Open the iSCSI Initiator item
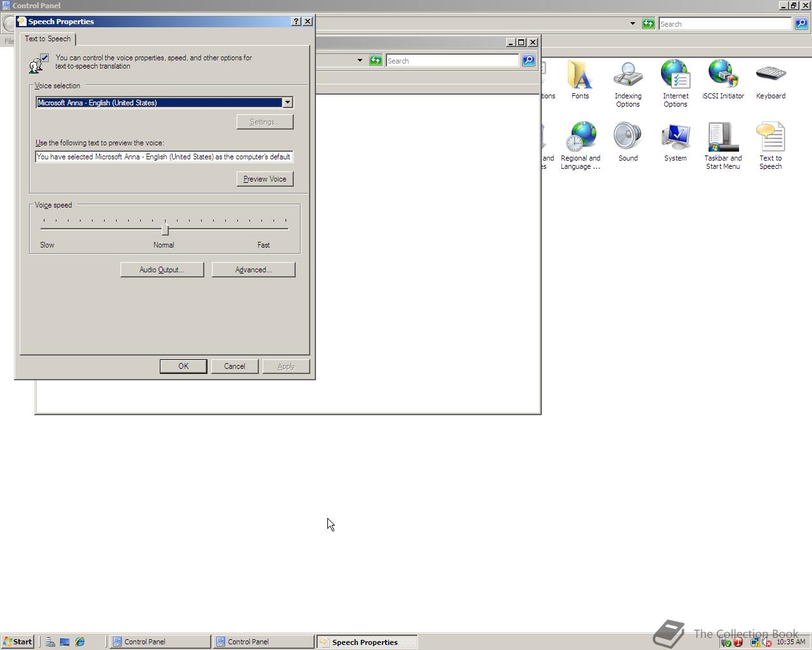The width and height of the screenshot is (812, 650). 723,80
